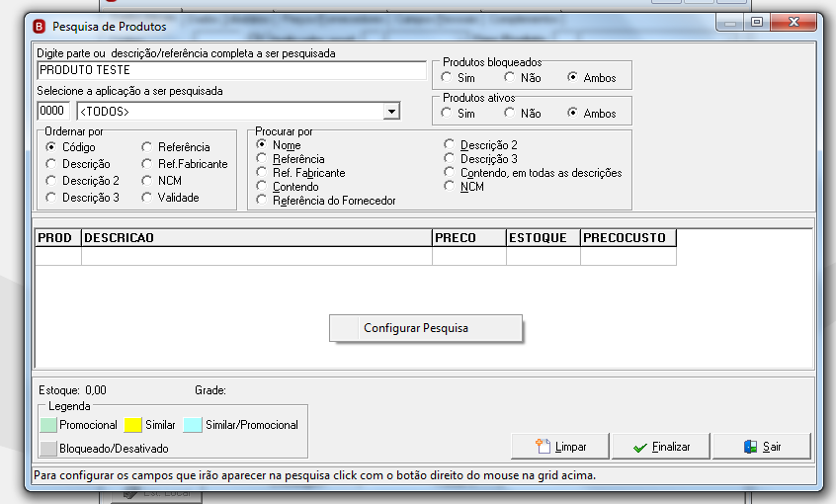Click the blue door Sair icon

750,447
